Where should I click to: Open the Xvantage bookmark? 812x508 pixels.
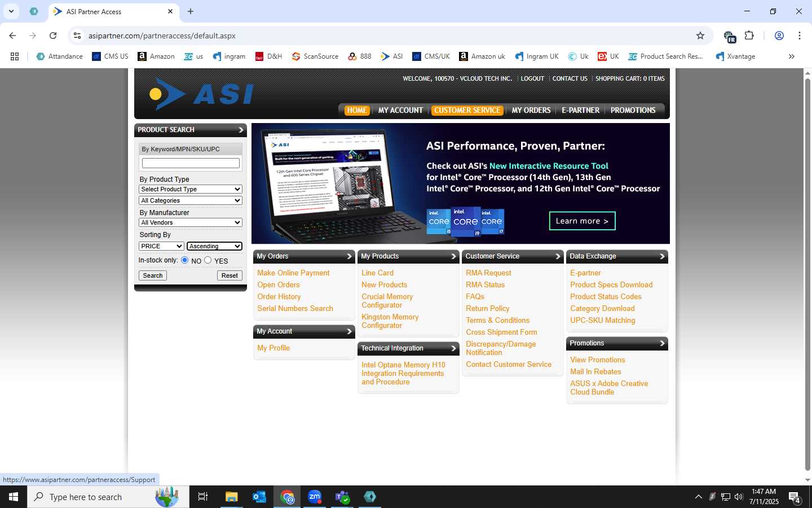coord(735,56)
